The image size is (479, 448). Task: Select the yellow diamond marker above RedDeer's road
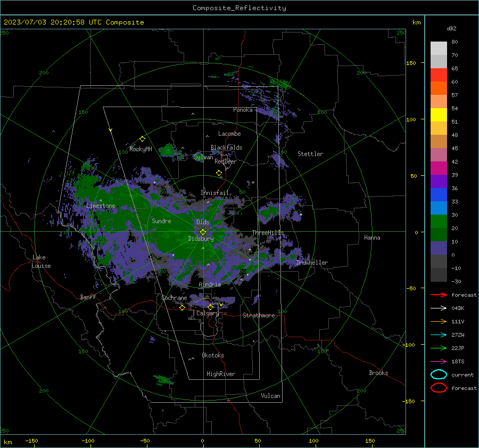219,173
